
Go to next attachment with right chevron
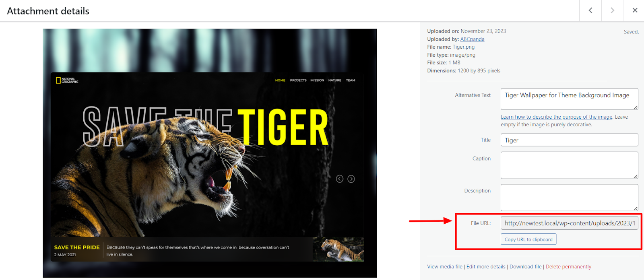(613, 10)
